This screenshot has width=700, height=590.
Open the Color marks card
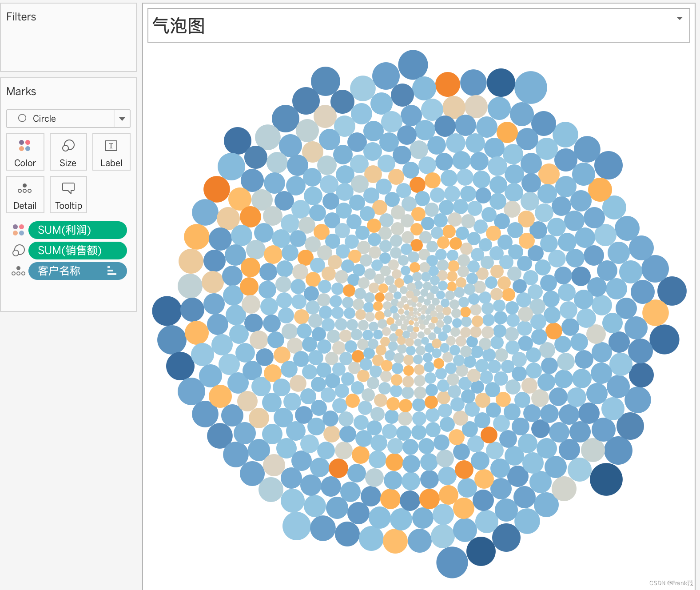tap(25, 152)
